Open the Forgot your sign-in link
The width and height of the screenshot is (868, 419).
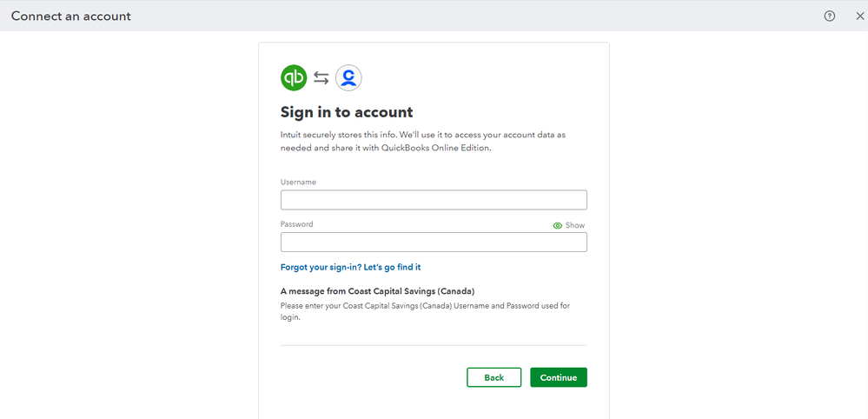(x=350, y=267)
